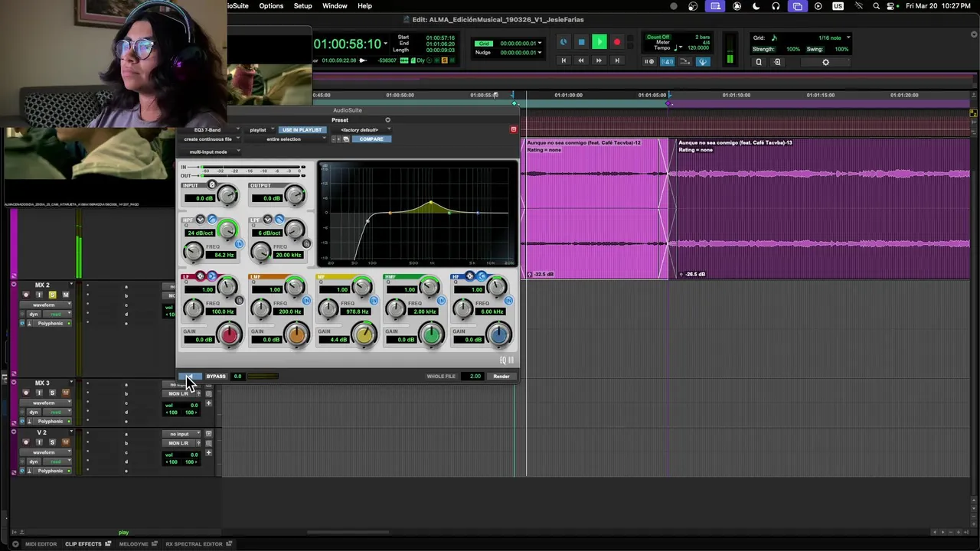Click USE IN PLAYLIST button
Screen dimensions: 980x551
302,130
